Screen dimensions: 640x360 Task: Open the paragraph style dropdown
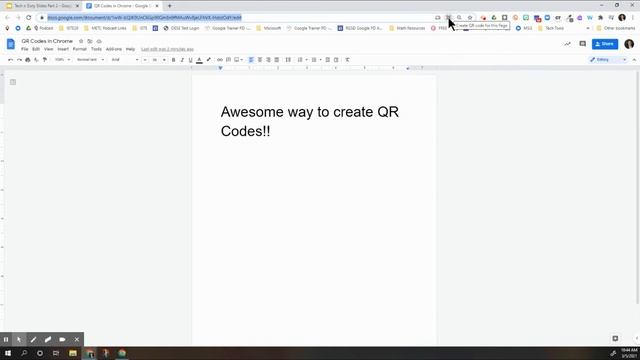pos(90,60)
